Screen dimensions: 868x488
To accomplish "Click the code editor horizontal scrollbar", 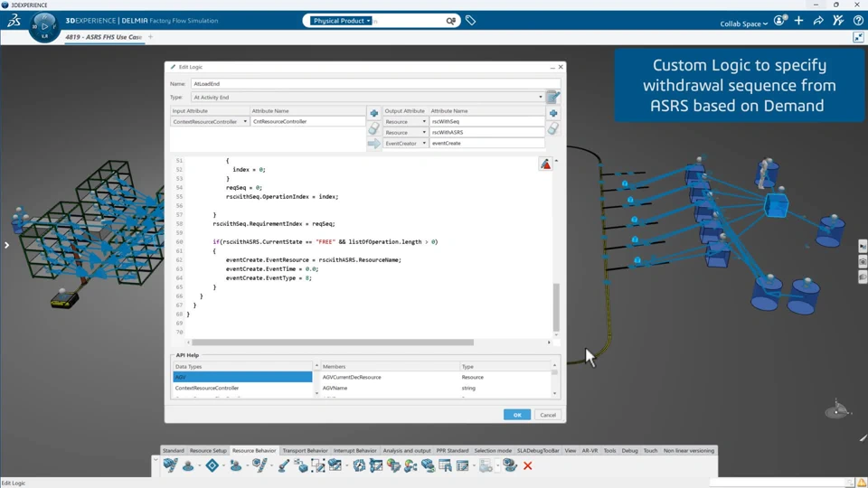I will [333, 343].
